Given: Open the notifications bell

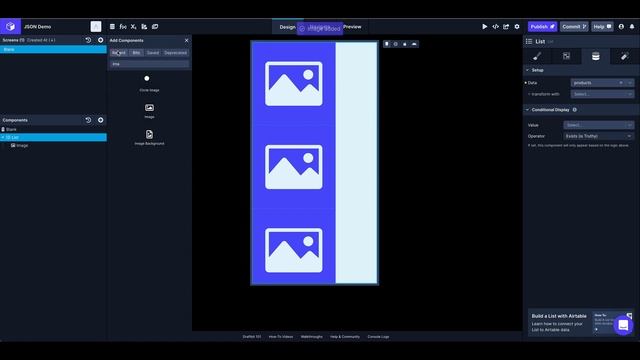Looking at the screenshot, I should click(x=632, y=27).
